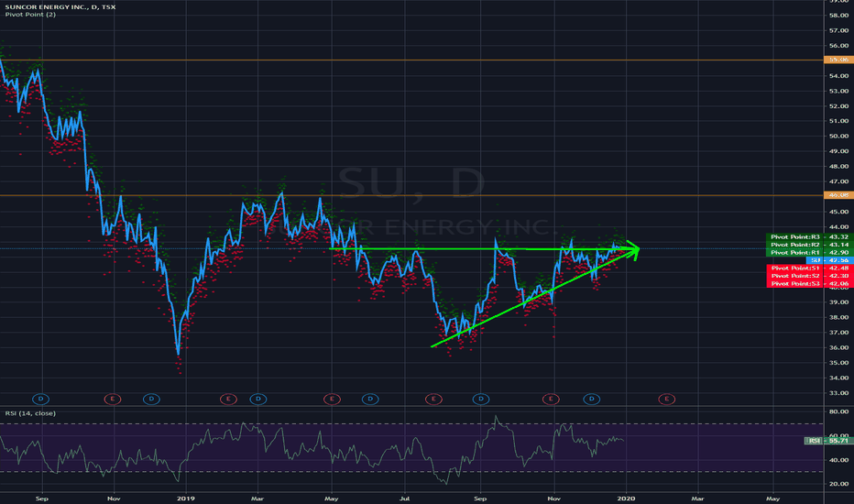Click the earnings marker at Nov 2018
Screen dimensions: 854x504
[x=113, y=400]
